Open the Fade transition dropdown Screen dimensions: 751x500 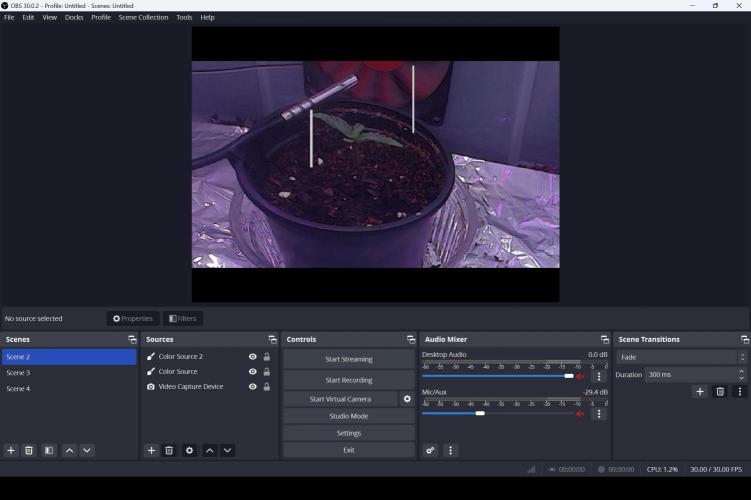tap(682, 357)
